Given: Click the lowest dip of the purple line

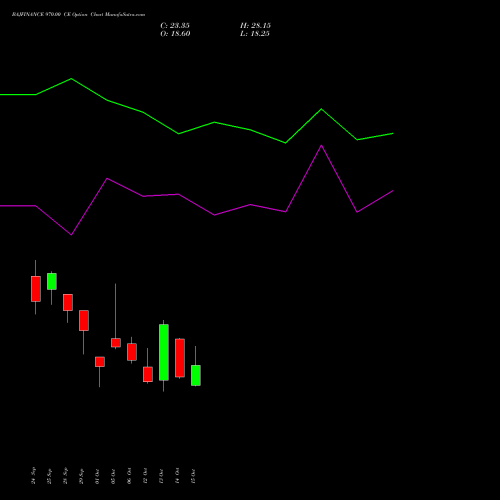Looking at the screenshot, I should (x=71, y=235).
